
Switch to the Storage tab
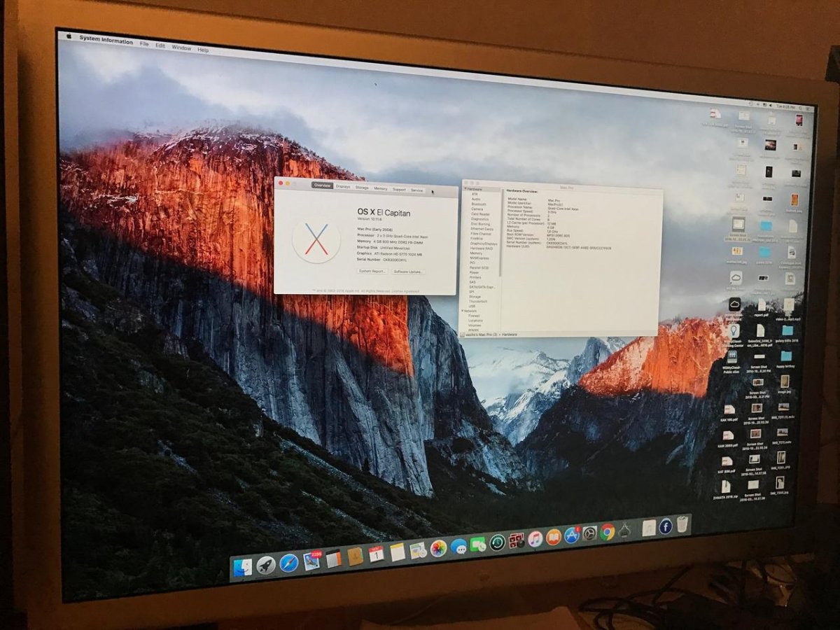pyautogui.click(x=362, y=188)
